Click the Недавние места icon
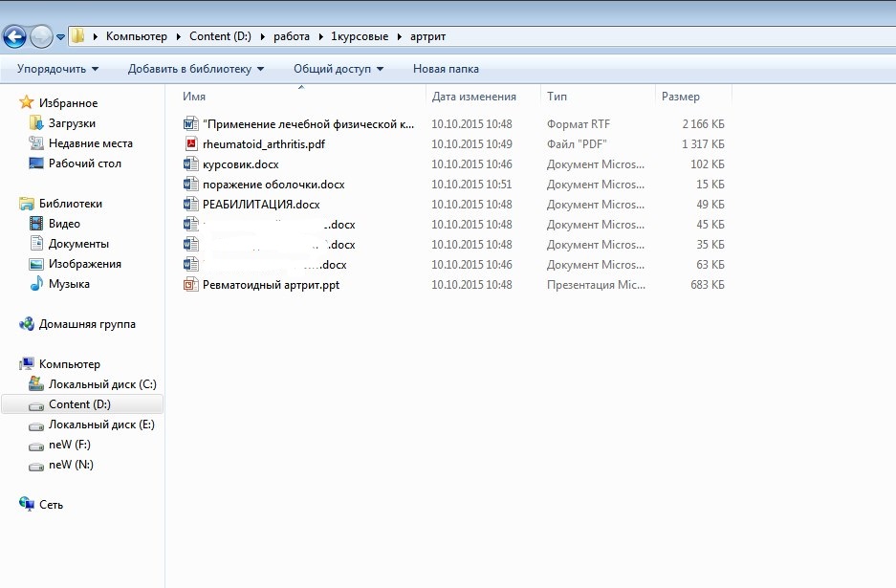The width and height of the screenshot is (896, 588). [36, 142]
